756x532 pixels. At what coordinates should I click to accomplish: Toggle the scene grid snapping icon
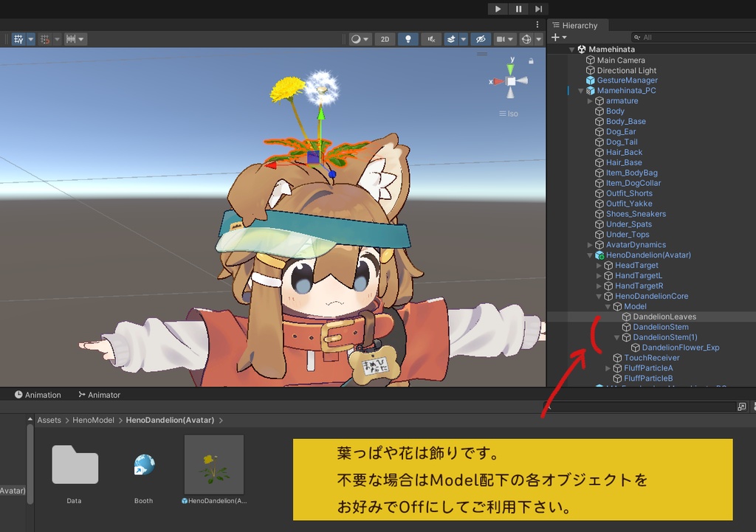pos(18,39)
